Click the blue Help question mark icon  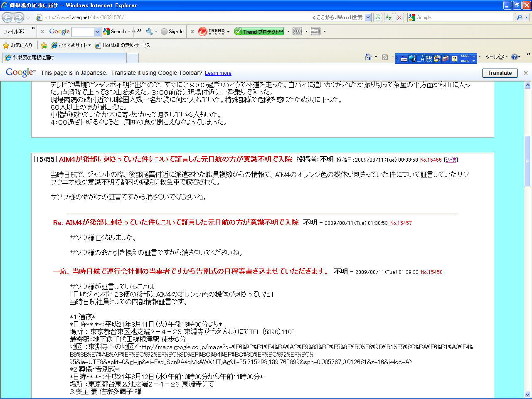tap(514, 57)
